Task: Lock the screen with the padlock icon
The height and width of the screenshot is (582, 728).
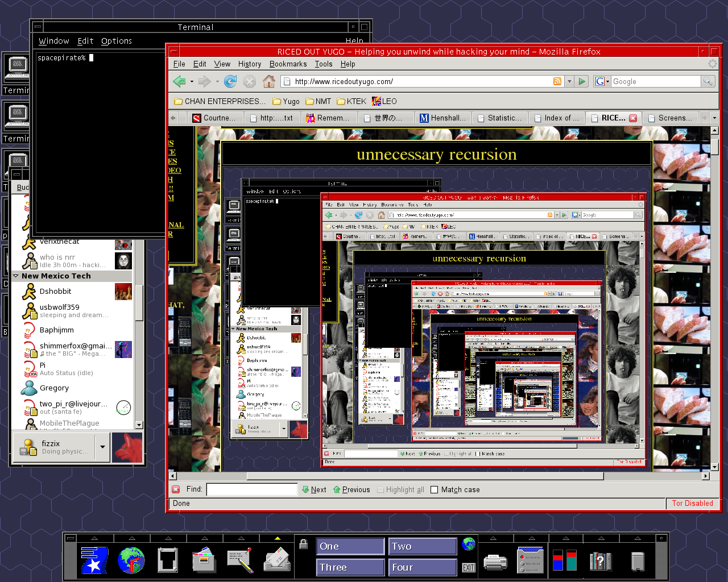Action: pyautogui.click(x=304, y=544)
